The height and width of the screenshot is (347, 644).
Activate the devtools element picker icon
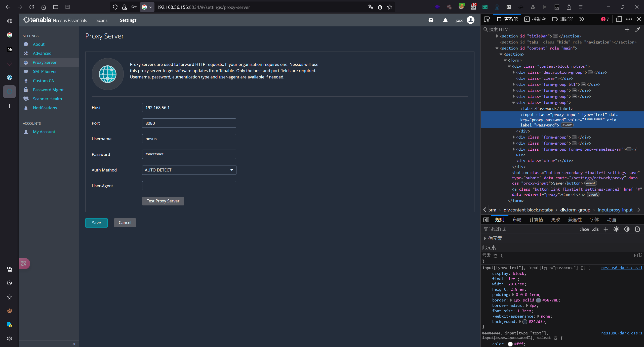click(x=487, y=19)
